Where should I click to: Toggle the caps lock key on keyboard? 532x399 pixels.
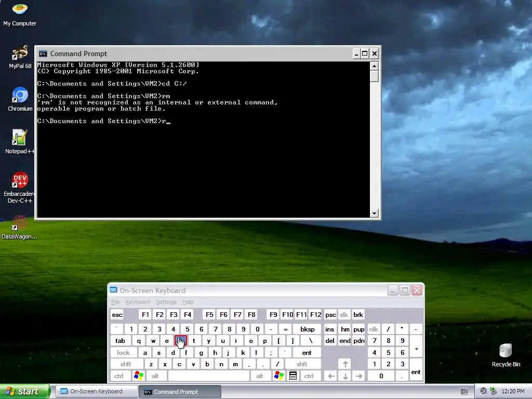124,353
